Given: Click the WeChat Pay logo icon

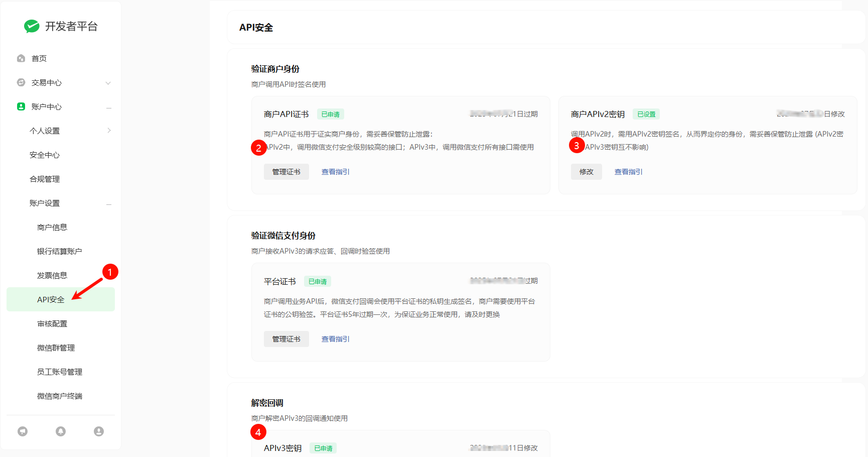Looking at the screenshot, I should pos(32,26).
